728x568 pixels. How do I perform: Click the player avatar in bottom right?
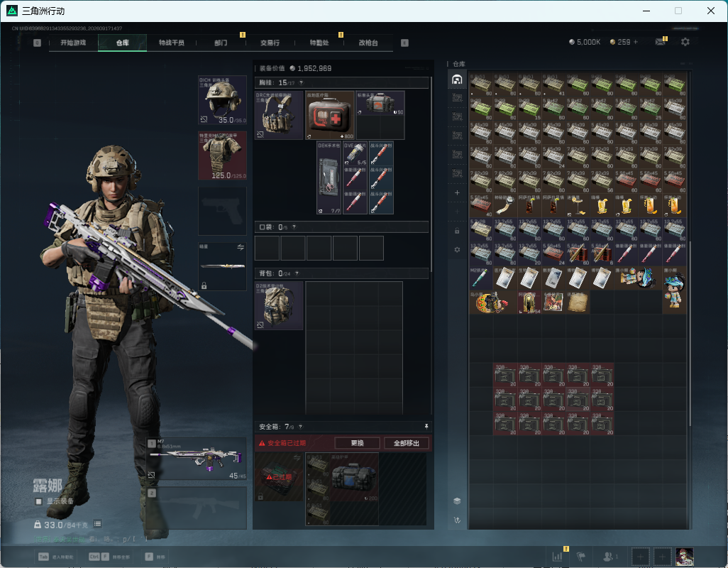click(684, 557)
